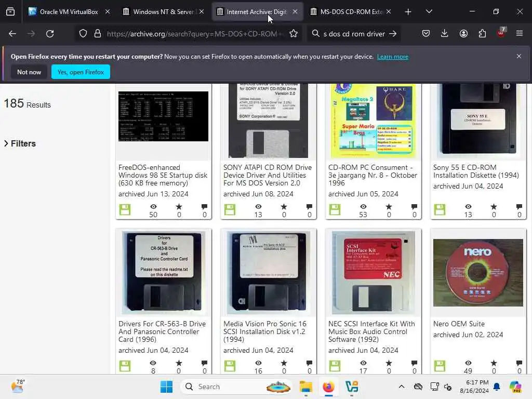Open the Downloads panel

[x=445, y=33]
